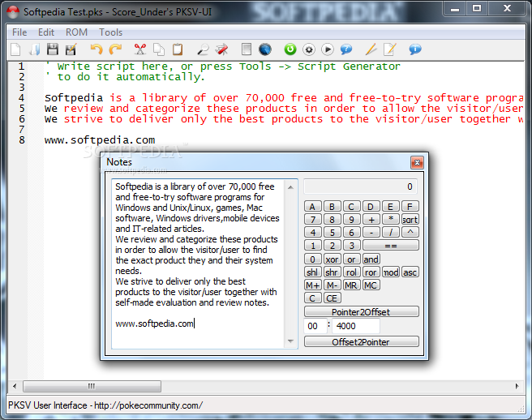Click the calculator digit 0 button
Screen dimensions: 532x420
point(312,259)
